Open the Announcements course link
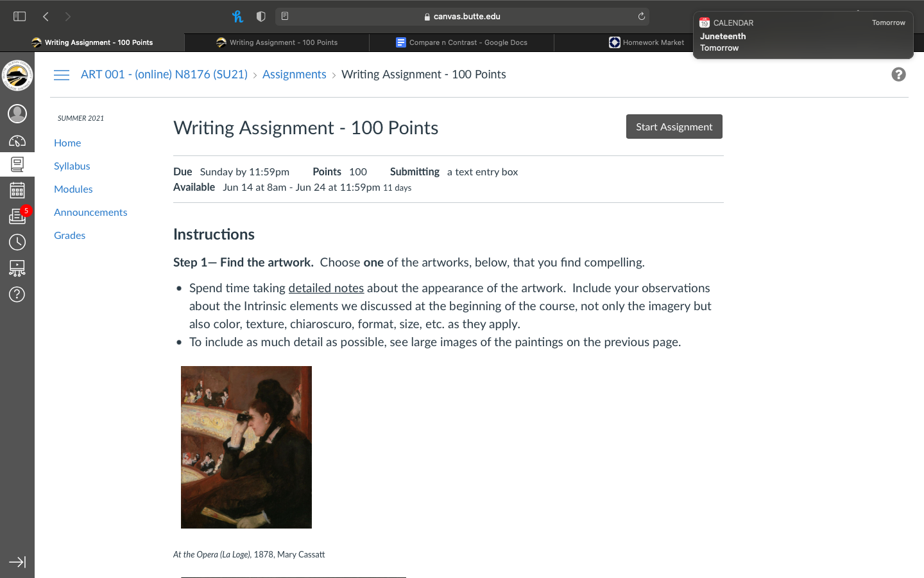Screen dimensions: 924x578 (90, 212)
